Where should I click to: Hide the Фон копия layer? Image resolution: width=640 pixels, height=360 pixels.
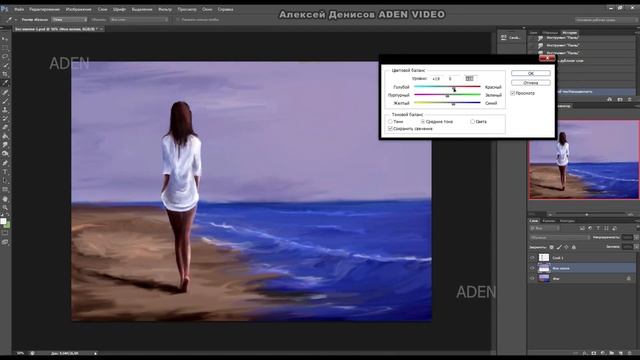tap(532, 268)
